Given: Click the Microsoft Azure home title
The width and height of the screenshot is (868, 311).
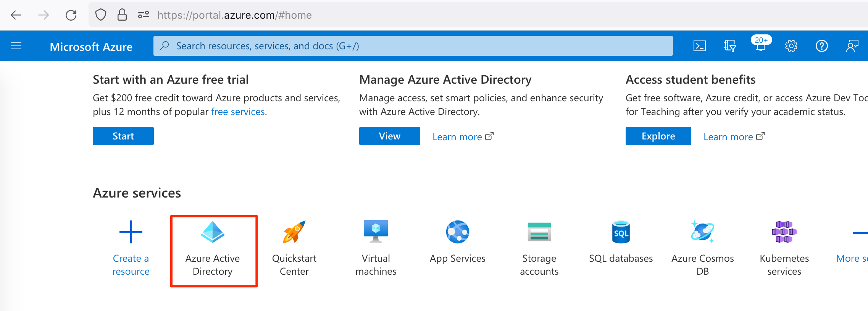Looking at the screenshot, I should tap(91, 47).
